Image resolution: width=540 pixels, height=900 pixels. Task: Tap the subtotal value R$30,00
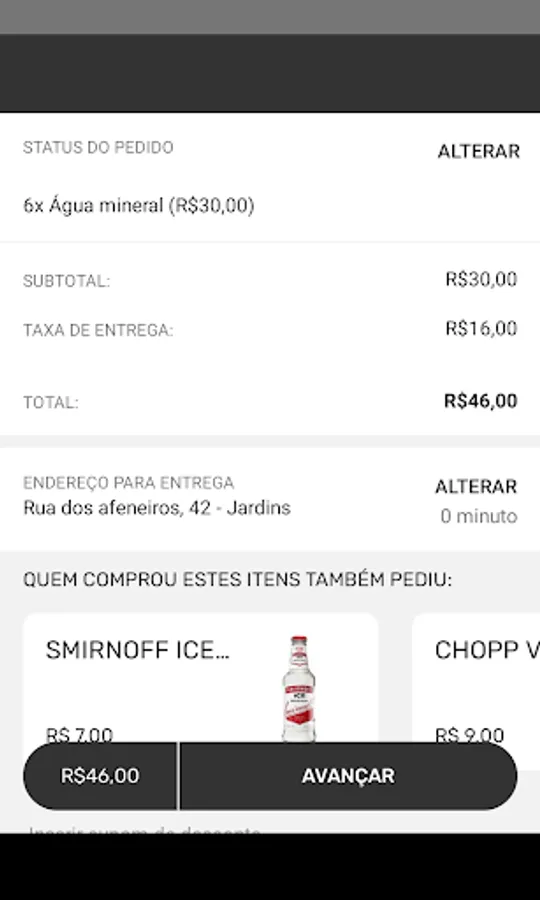click(481, 280)
